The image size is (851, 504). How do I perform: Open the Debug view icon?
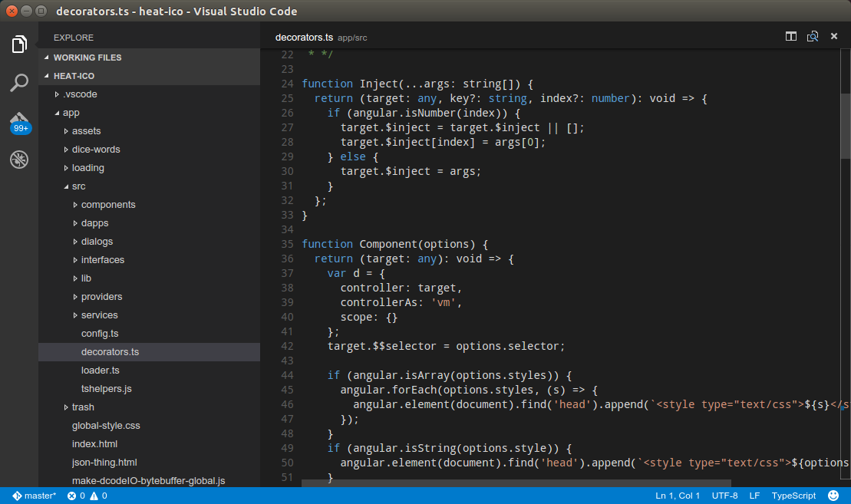coord(19,160)
